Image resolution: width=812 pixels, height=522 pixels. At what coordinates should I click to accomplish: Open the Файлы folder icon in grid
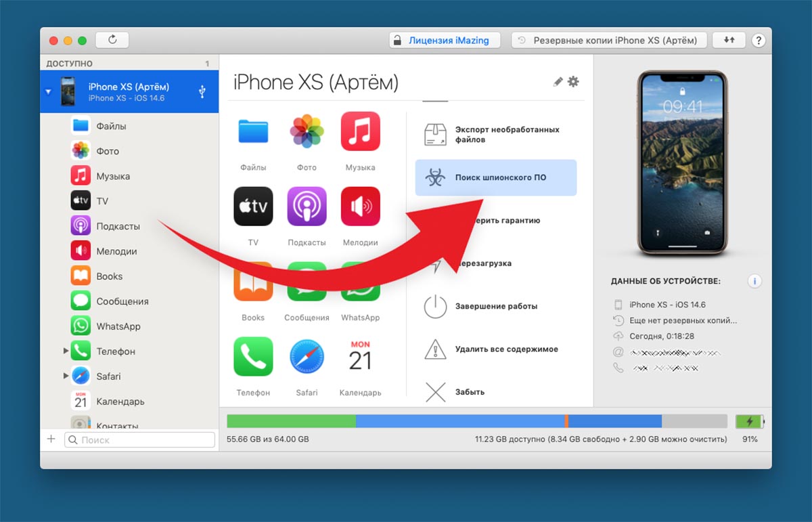coord(253,131)
